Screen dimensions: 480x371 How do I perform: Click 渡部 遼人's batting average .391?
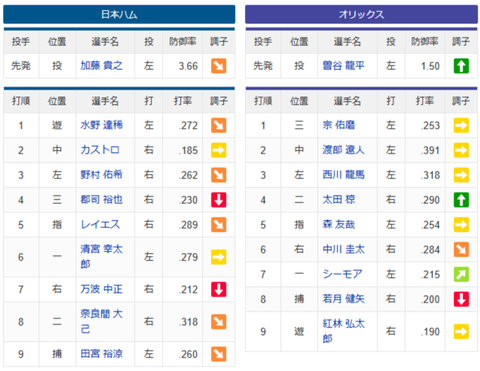point(430,150)
